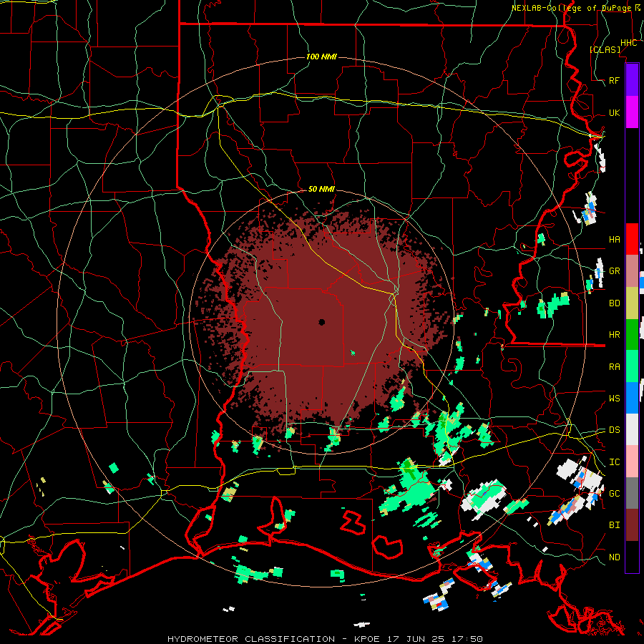Choose the light green RA rain swatch
Viewport: 644px width, 644px height.
[632, 366]
